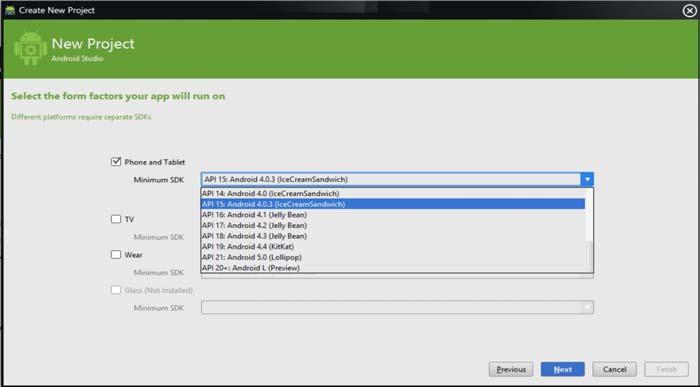Click the 'Select the form factors' heading
Image resolution: width=700 pixels, height=387 pixels.
point(118,96)
